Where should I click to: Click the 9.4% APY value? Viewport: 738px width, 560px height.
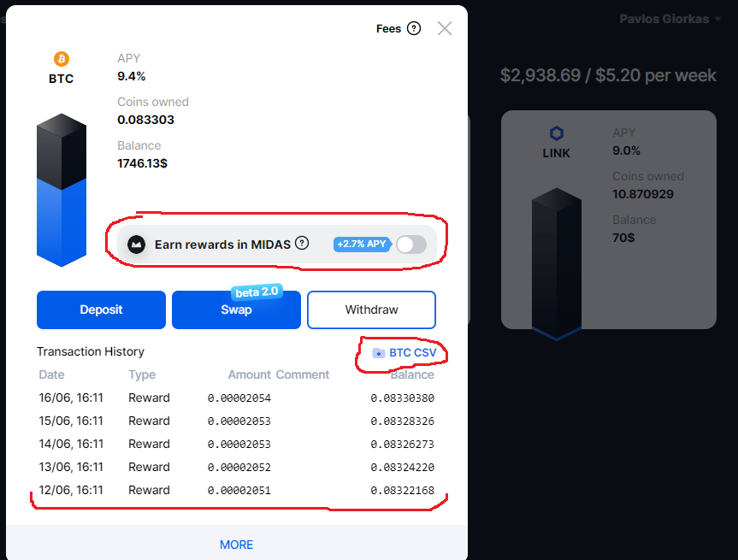click(132, 76)
